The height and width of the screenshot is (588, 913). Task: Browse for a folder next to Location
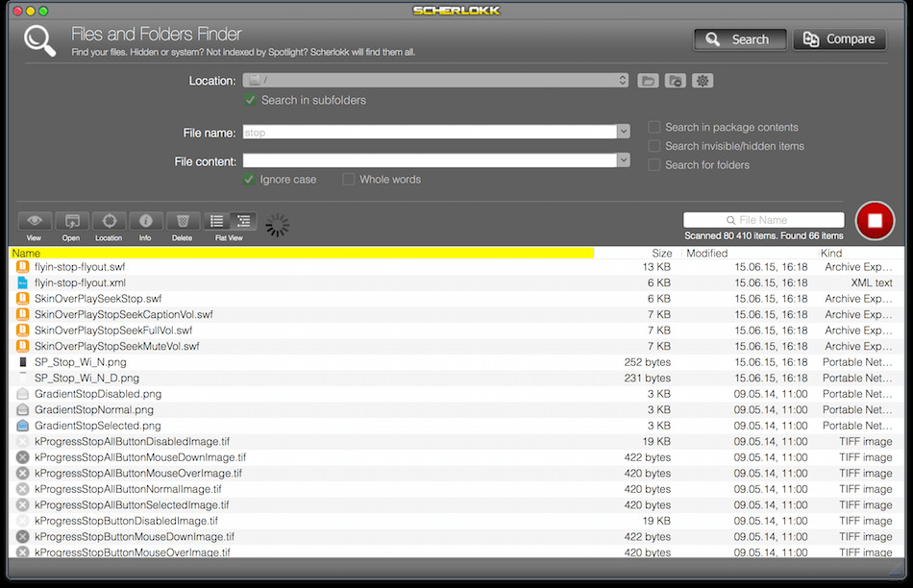tap(648, 81)
